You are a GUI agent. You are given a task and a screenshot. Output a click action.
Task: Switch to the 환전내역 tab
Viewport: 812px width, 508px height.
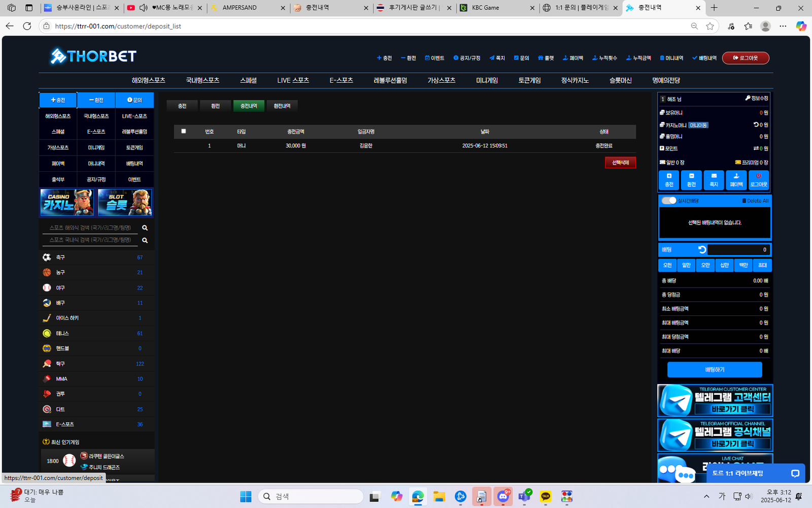coord(282,106)
